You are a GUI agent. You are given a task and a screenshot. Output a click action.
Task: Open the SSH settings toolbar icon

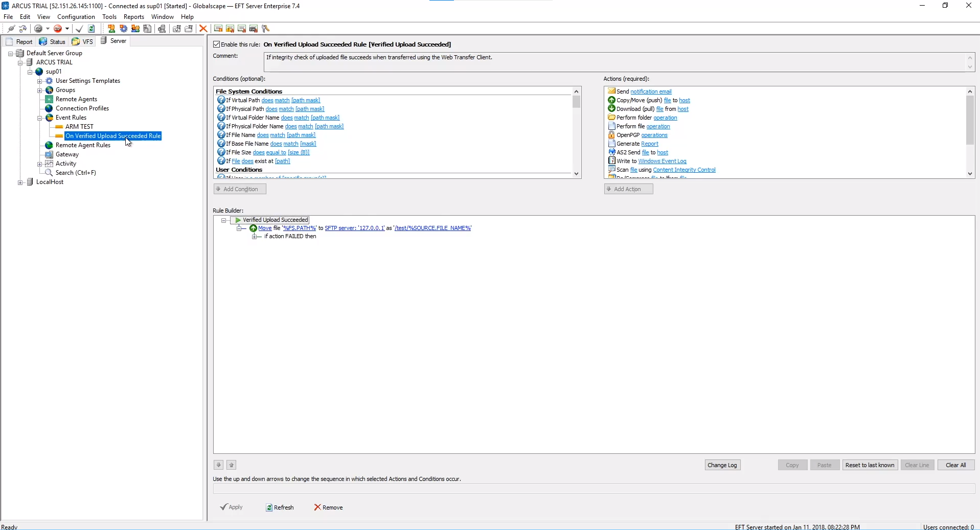(254, 29)
